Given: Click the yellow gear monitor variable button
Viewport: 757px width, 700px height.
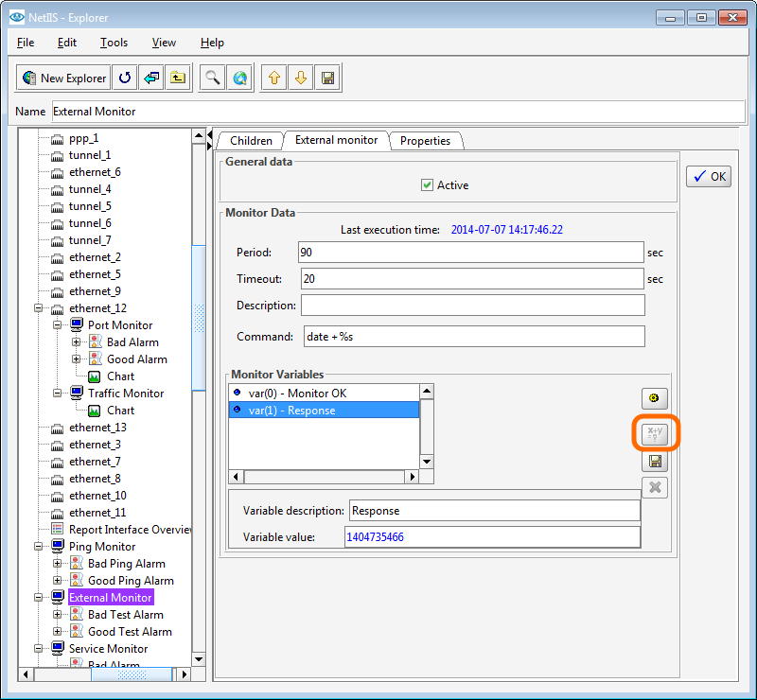Looking at the screenshot, I should point(655,399).
